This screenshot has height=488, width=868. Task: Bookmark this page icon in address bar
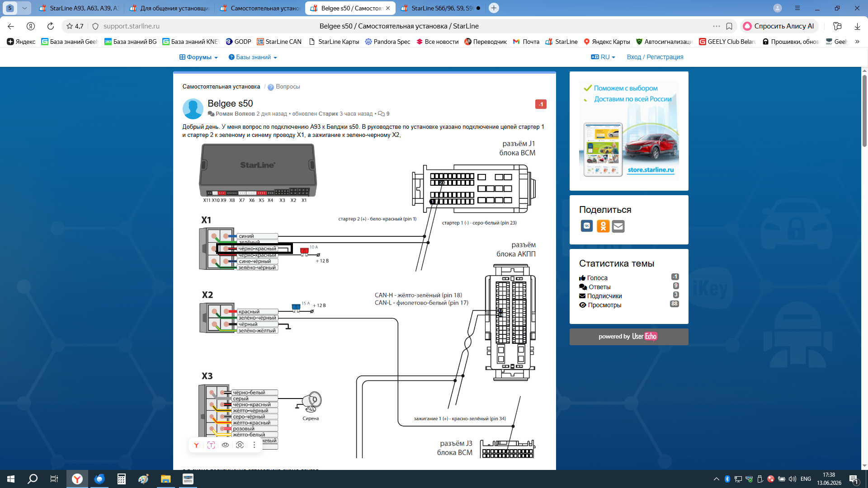[x=729, y=26]
